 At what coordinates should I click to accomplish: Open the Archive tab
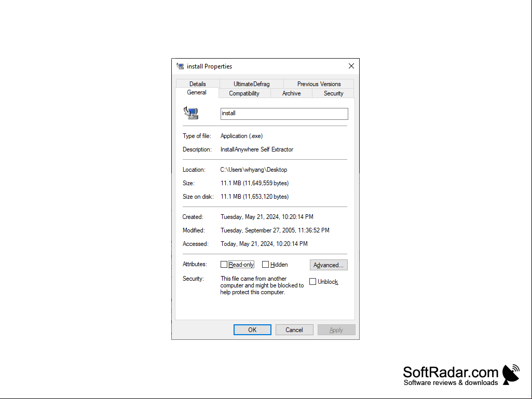(291, 93)
